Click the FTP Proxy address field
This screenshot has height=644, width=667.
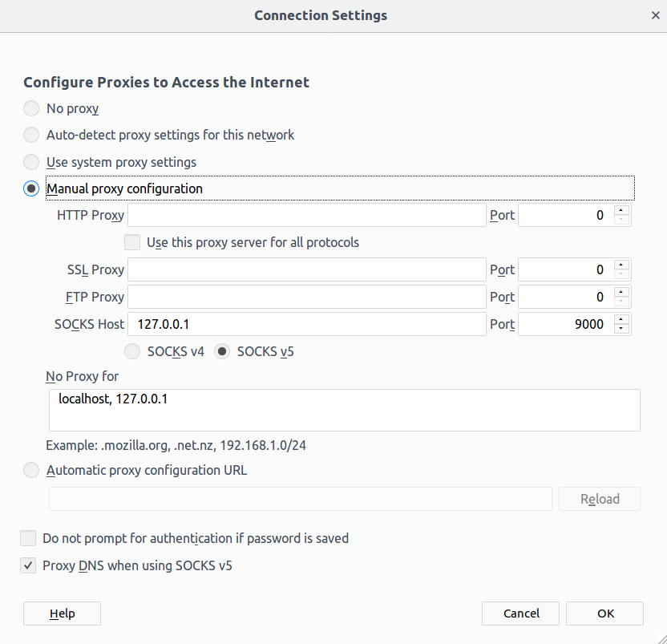pos(306,297)
